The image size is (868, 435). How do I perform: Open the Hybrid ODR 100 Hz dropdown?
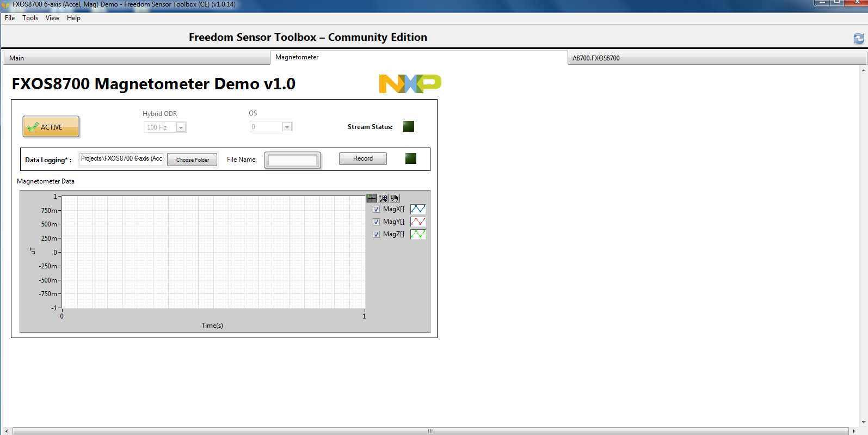[165, 127]
